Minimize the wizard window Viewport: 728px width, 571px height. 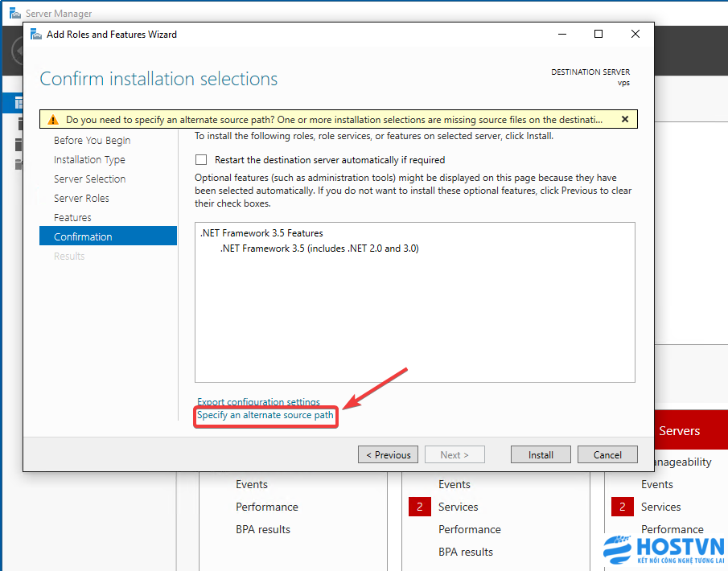(562, 34)
